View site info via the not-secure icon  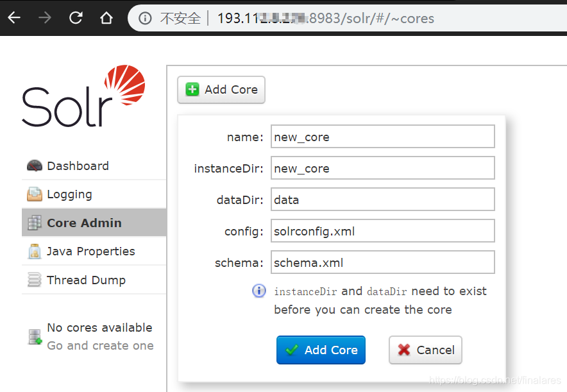click(145, 18)
